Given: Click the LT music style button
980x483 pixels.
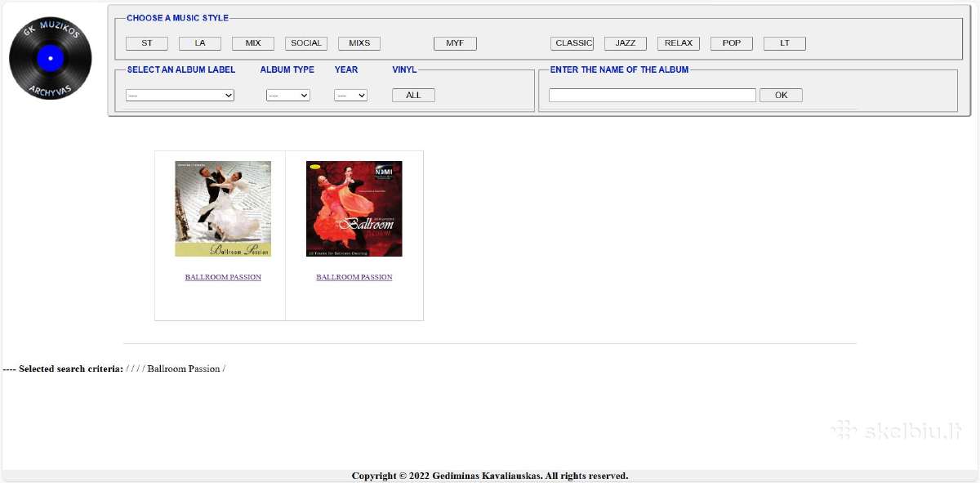Looking at the screenshot, I should tap(785, 43).
